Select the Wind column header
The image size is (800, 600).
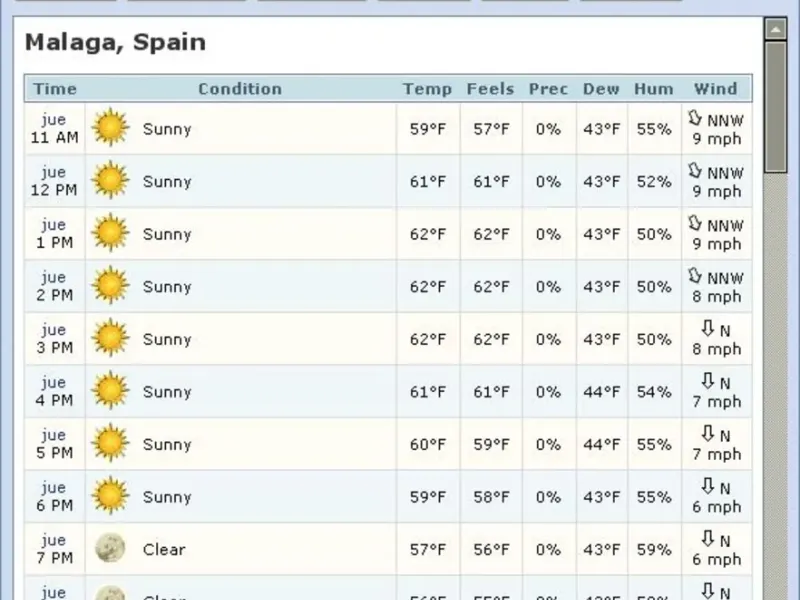[715, 89]
